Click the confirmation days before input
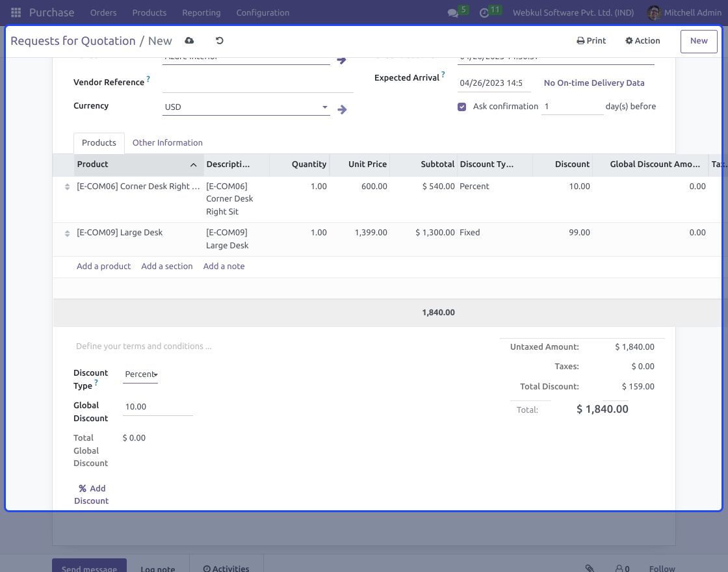The image size is (728, 572). click(572, 107)
